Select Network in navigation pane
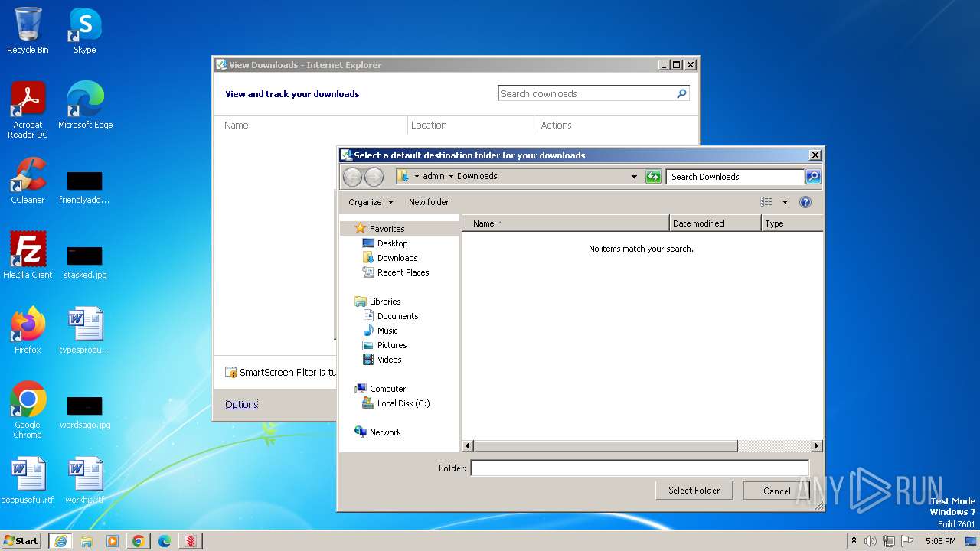 coord(385,432)
